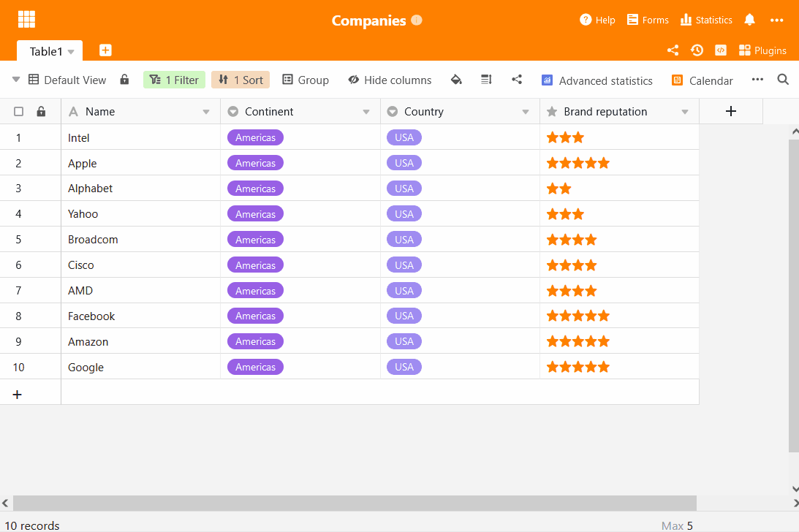Select the Yahoo name cell

pyautogui.click(x=140, y=214)
